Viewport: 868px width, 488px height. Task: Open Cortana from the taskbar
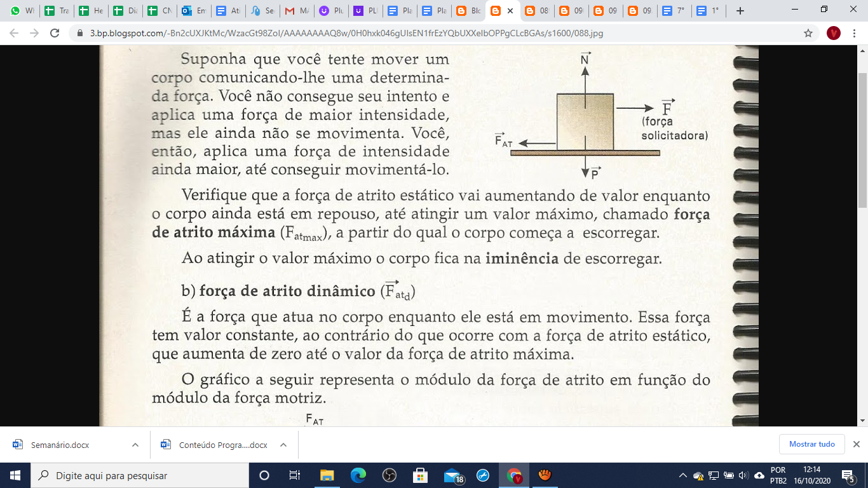pos(264,475)
